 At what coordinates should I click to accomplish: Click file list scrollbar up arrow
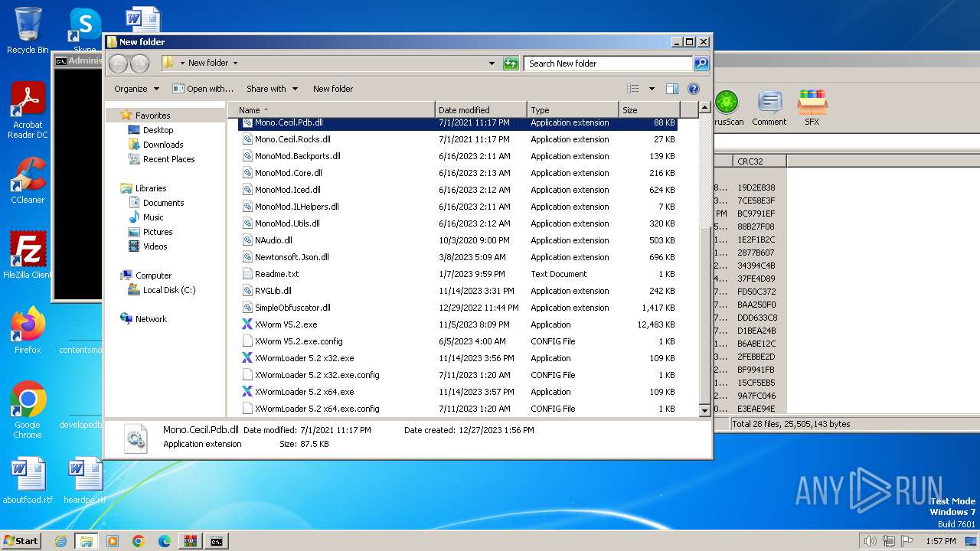tap(705, 108)
